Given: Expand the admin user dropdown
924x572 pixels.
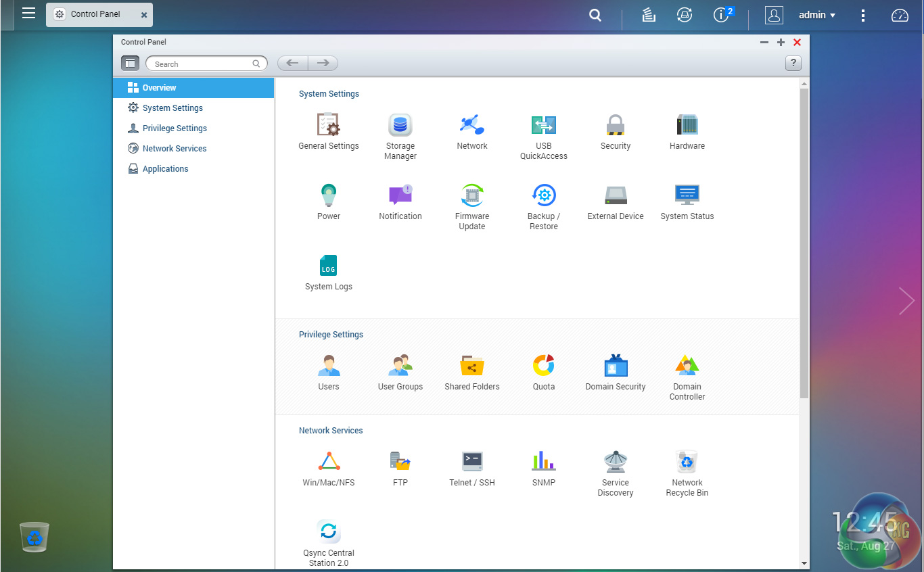Looking at the screenshot, I should click(x=817, y=15).
